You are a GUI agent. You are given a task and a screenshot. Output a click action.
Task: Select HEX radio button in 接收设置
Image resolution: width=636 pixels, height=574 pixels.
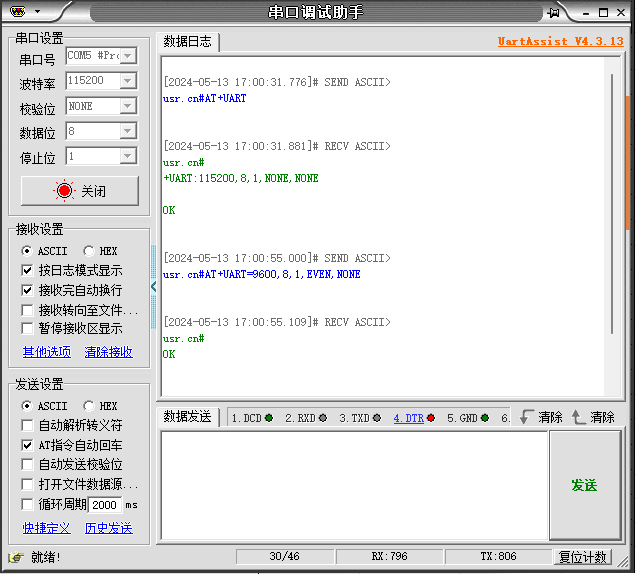pos(90,251)
